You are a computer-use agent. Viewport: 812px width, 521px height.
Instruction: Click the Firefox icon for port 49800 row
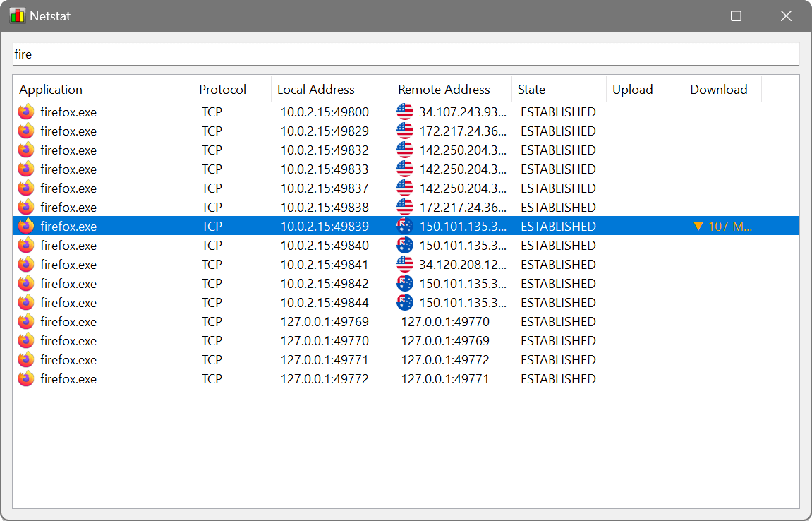point(26,112)
